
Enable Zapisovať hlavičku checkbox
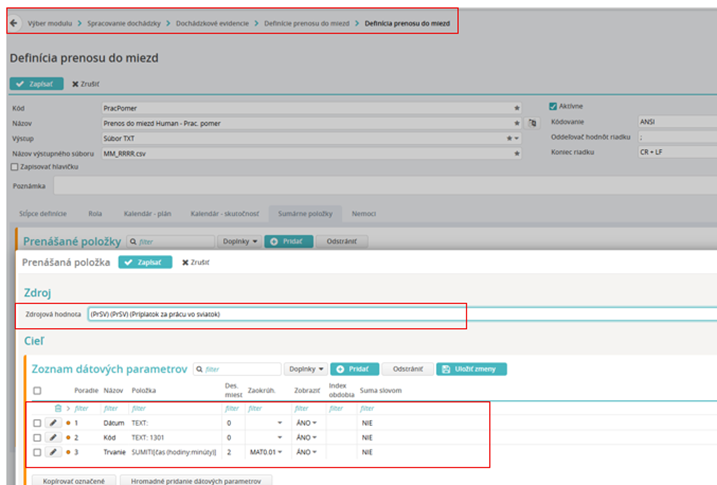click(15, 167)
